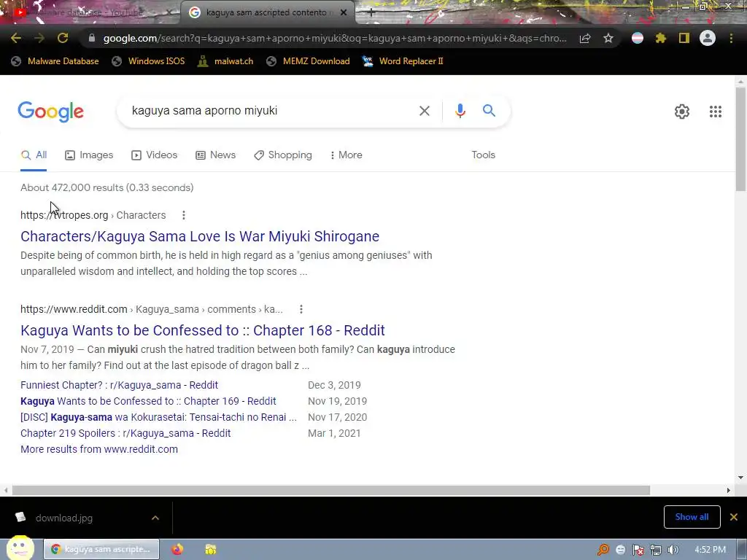
Task: Click the orange magnifier tray icon
Action: pyautogui.click(x=603, y=550)
